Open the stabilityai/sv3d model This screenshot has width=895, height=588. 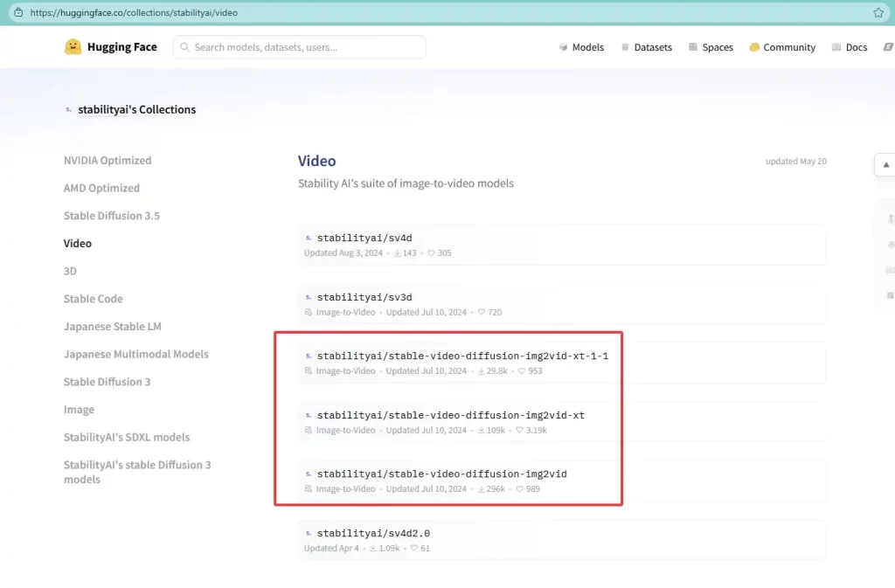[364, 298]
